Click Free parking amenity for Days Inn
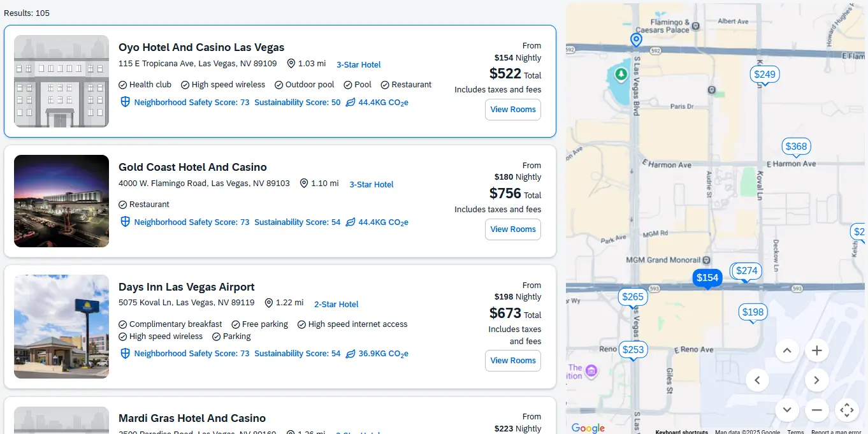Image resolution: width=868 pixels, height=434 pixels. click(x=260, y=324)
